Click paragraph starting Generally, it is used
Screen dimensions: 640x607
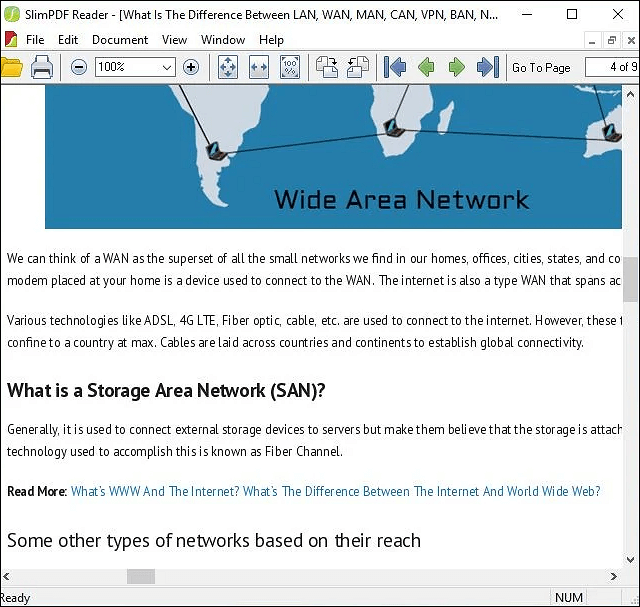click(314, 440)
